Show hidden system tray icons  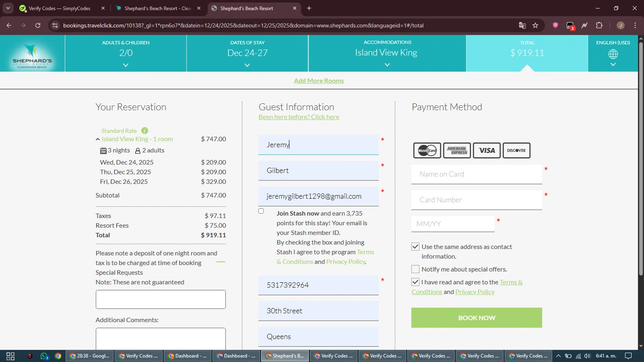tap(558, 356)
